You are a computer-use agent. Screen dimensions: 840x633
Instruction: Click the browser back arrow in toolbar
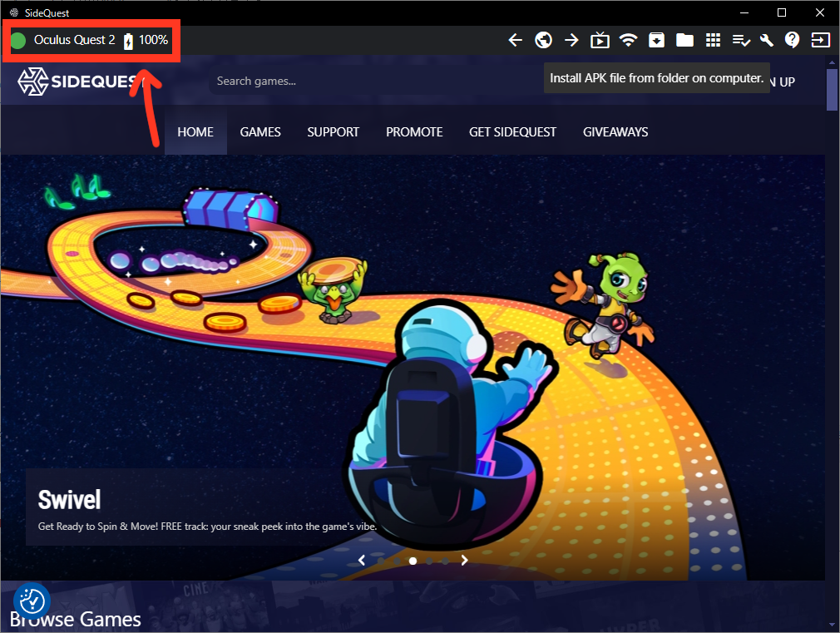(516, 40)
